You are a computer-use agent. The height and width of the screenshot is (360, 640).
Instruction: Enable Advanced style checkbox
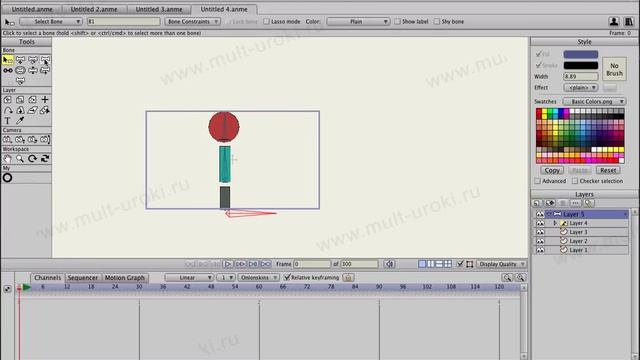click(x=538, y=181)
